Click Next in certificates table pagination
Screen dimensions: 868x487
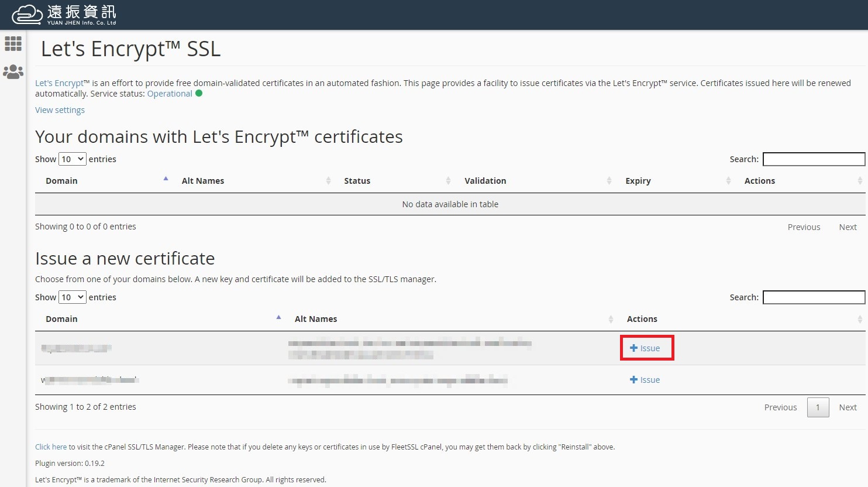coord(848,227)
